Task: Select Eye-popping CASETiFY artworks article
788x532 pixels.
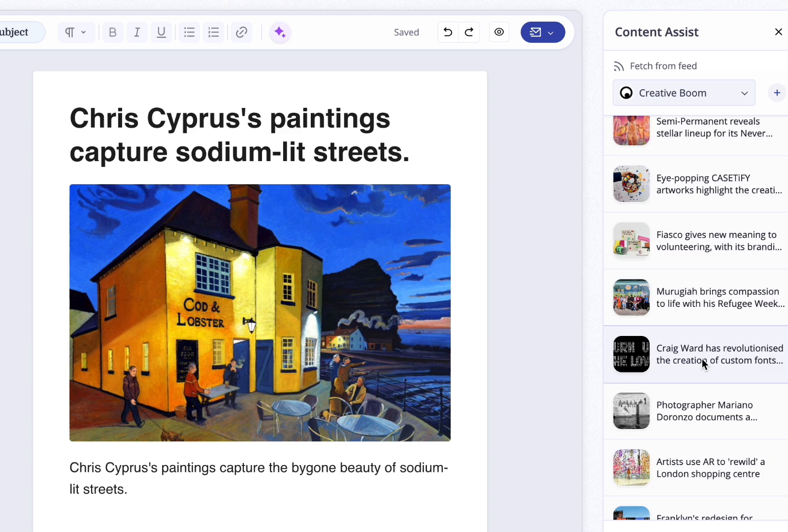Action: point(696,184)
